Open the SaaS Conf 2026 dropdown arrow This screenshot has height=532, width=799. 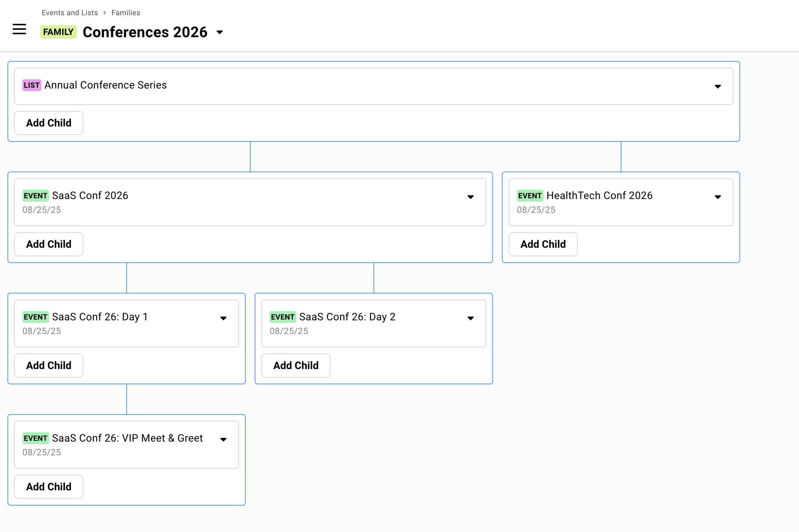[x=470, y=197]
